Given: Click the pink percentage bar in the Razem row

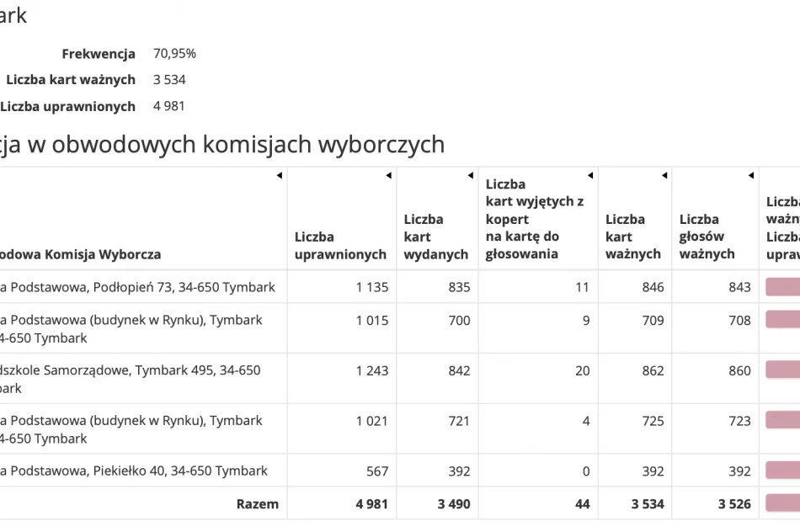Looking at the screenshot, I should point(780,503).
